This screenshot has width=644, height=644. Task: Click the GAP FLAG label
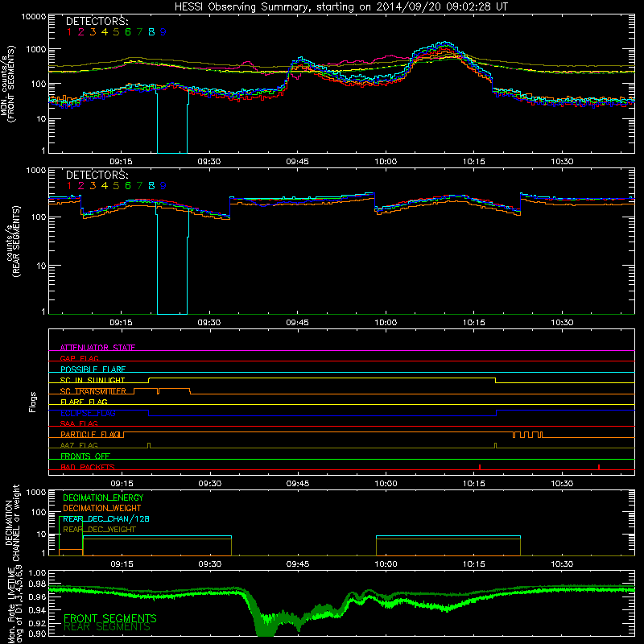coord(79,358)
